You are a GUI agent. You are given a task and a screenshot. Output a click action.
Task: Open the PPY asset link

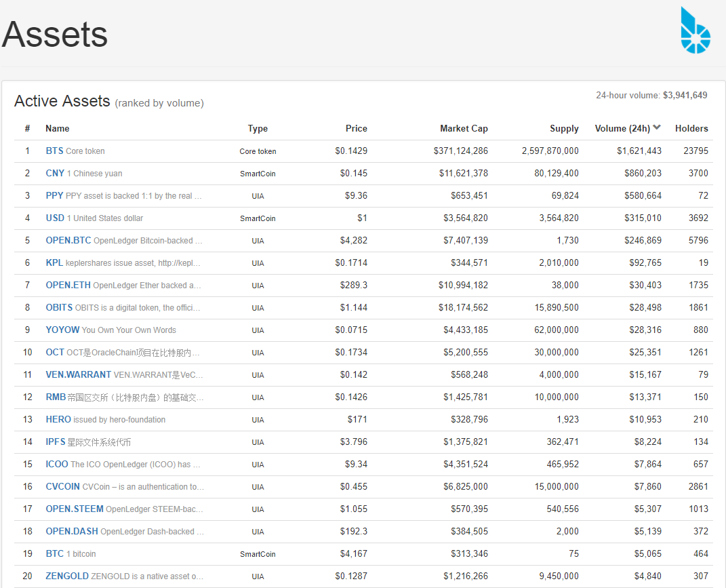click(55, 195)
